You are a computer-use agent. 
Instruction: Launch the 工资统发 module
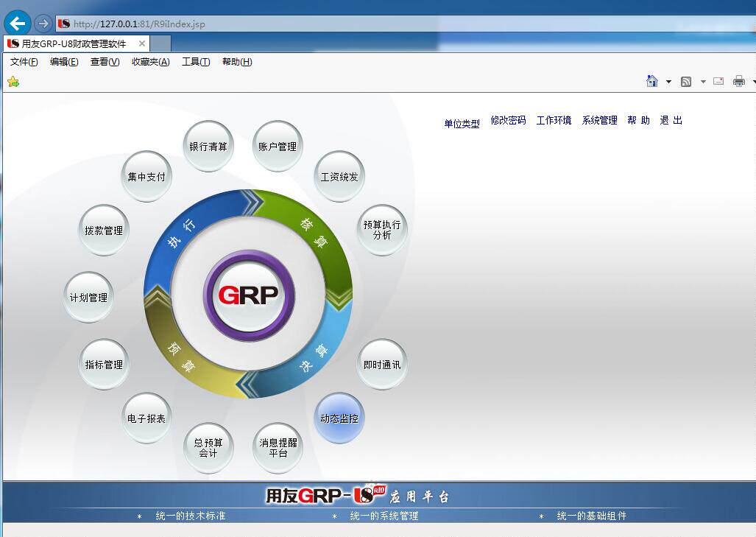click(339, 177)
